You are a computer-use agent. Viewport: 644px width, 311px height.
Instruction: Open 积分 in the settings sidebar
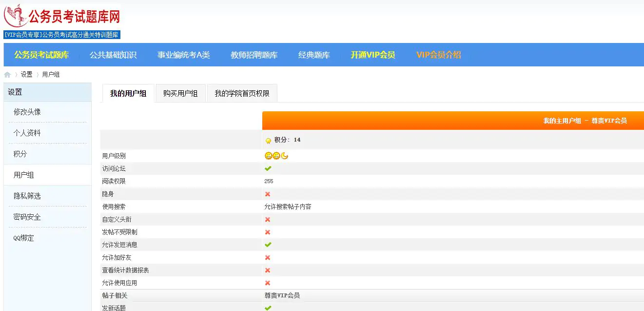pos(47,154)
